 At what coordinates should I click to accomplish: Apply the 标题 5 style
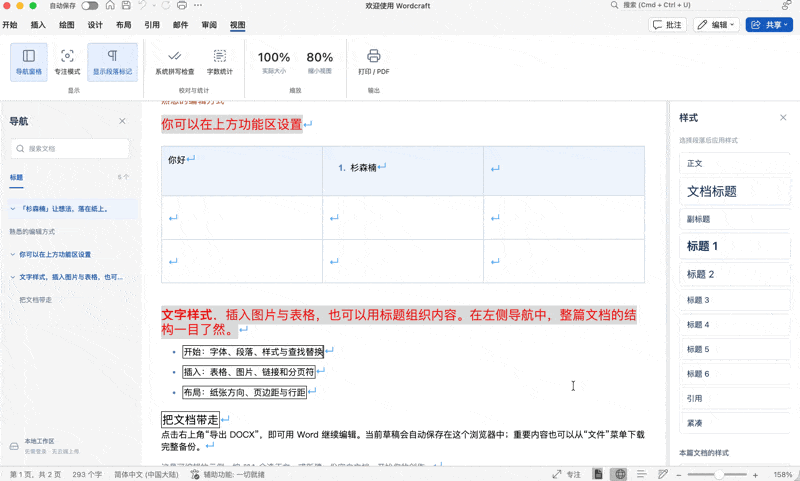click(735, 349)
